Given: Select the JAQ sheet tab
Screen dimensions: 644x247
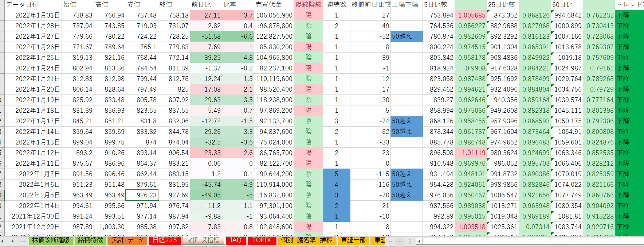Looking at the screenshot, I should [235, 240].
